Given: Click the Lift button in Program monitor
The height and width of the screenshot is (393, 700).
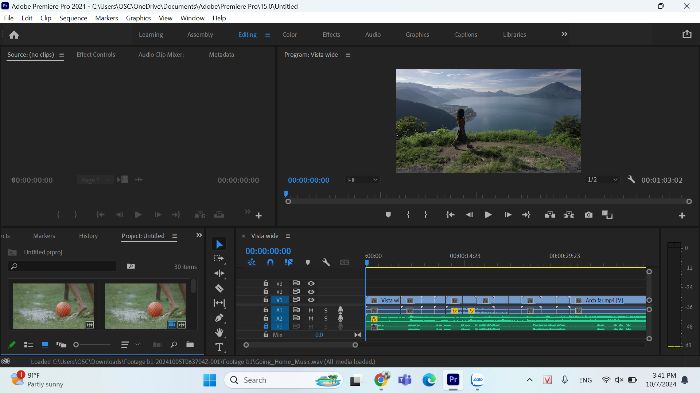Looking at the screenshot, I should (550, 215).
